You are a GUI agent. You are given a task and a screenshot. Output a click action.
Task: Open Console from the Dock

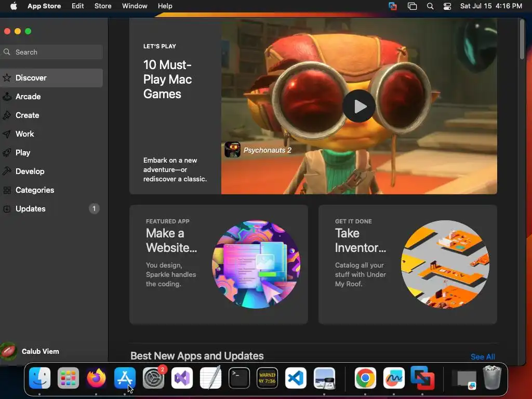click(x=268, y=378)
